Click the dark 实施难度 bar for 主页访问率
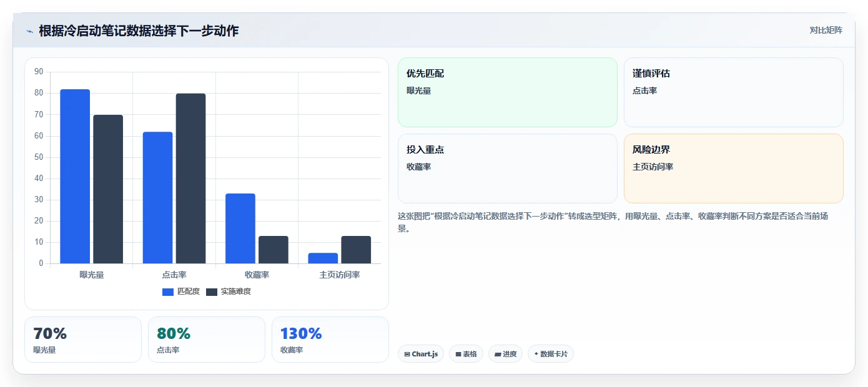This screenshot has height=387, width=868. pos(356,250)
